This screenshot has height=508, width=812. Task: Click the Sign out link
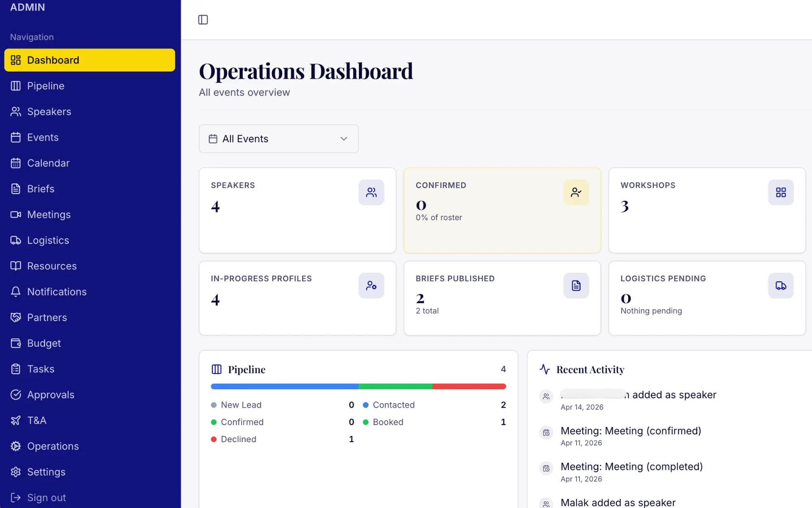(x=90, y=497)
